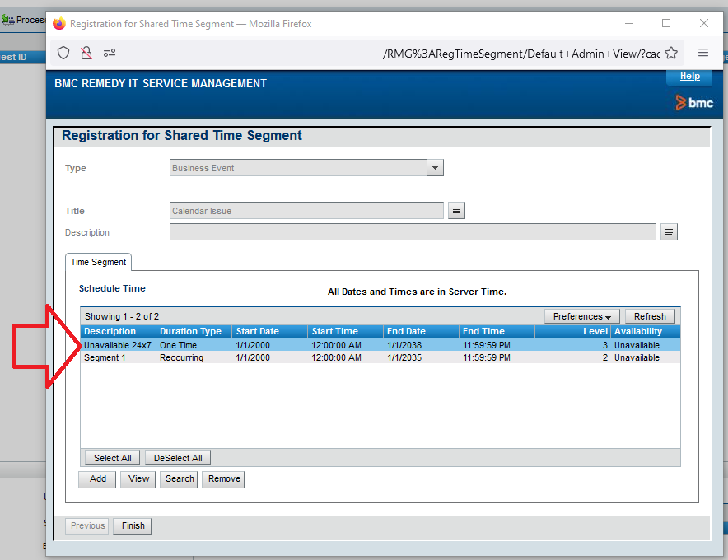Sort by End Time column header
This screenshot has height=560, width=728.
click(x=497, y=331)
